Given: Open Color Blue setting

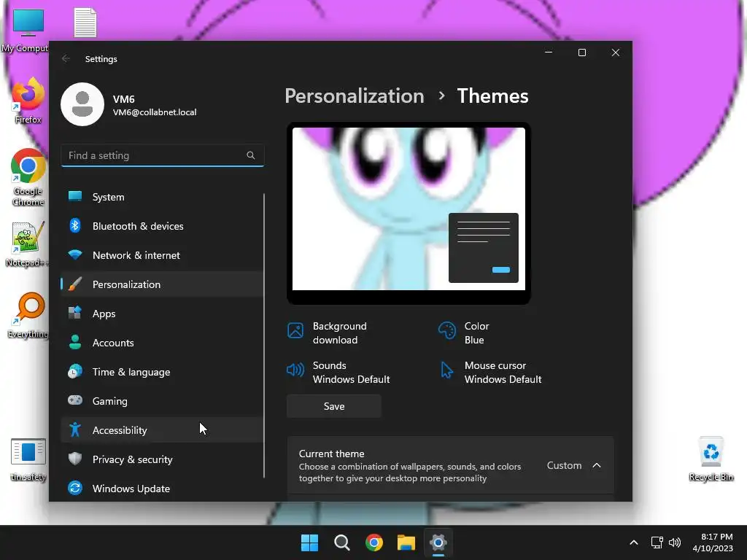Looking at the screenshot, I should click(464, 332).
